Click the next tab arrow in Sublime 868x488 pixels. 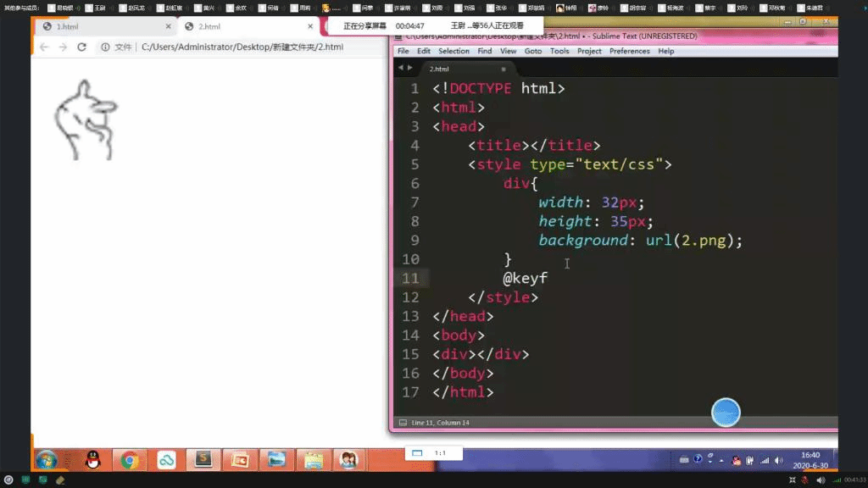[x=410, y=69]
